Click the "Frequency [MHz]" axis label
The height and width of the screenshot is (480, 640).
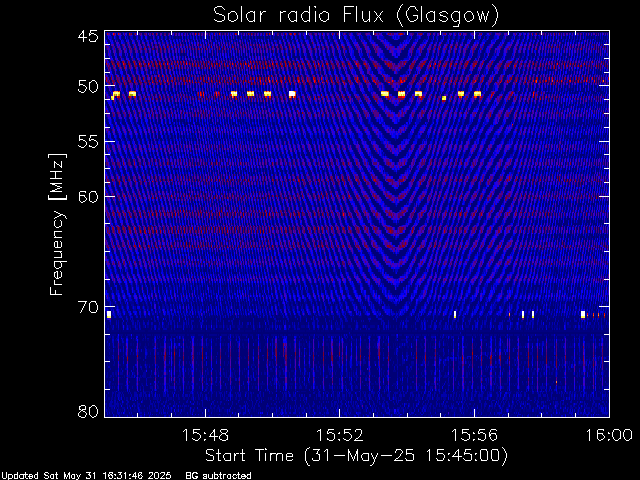pos(57,224)
